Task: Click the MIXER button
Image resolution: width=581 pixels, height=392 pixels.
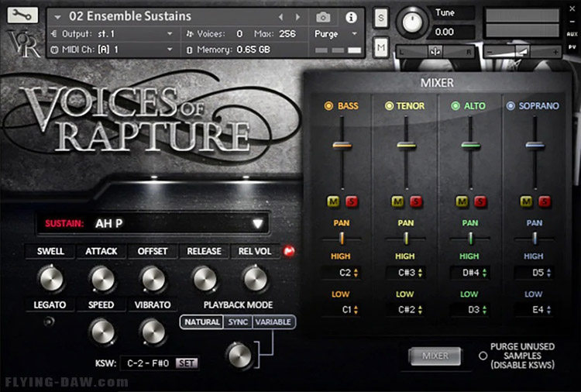Action: (435, 356)
